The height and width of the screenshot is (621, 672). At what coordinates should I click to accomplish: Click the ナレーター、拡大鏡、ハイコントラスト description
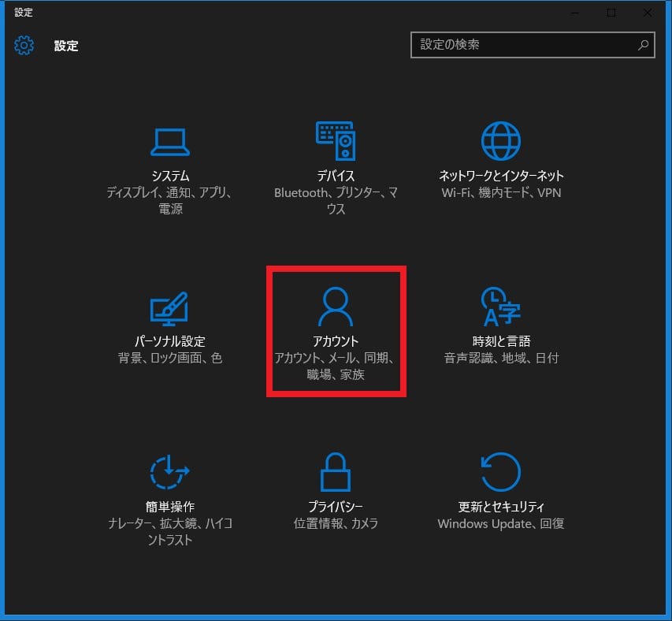point(170,531)
